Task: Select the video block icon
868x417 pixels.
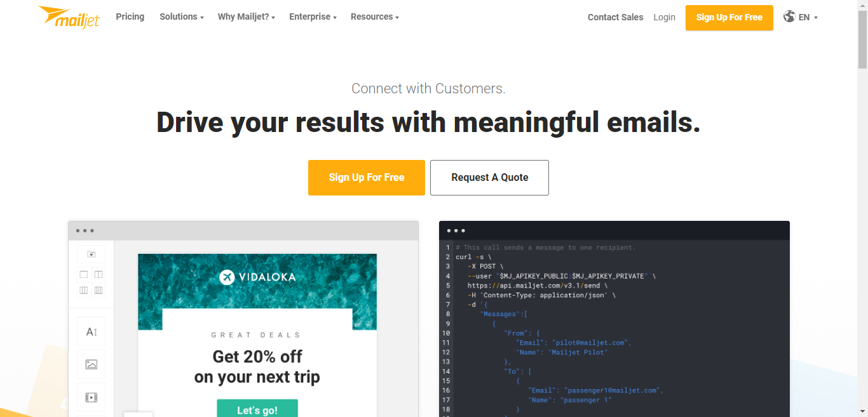Action: click(x=91, y=397)
